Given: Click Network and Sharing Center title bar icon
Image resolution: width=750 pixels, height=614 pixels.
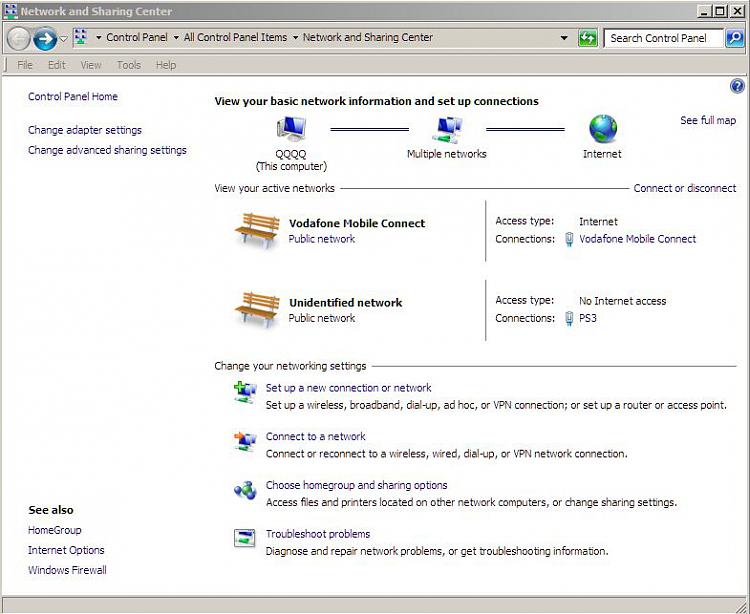Looking at the screenshot, I should (x=11, y=11).
